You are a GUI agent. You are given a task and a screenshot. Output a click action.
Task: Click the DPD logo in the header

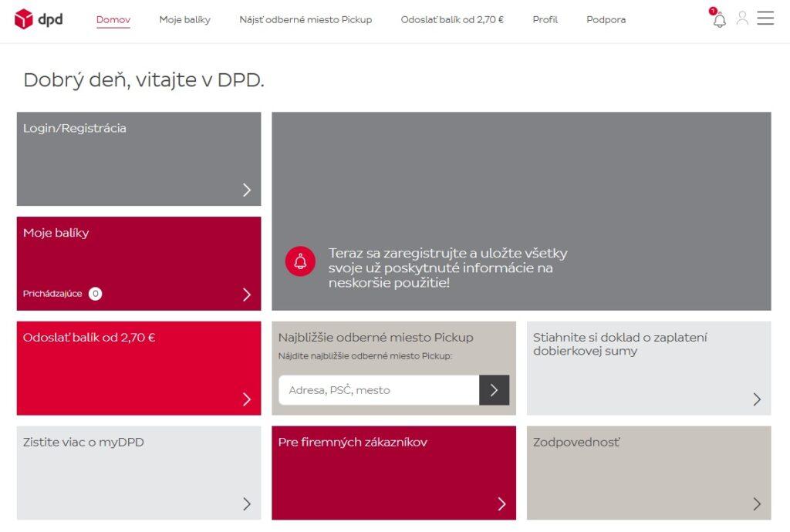coord(39,19)
